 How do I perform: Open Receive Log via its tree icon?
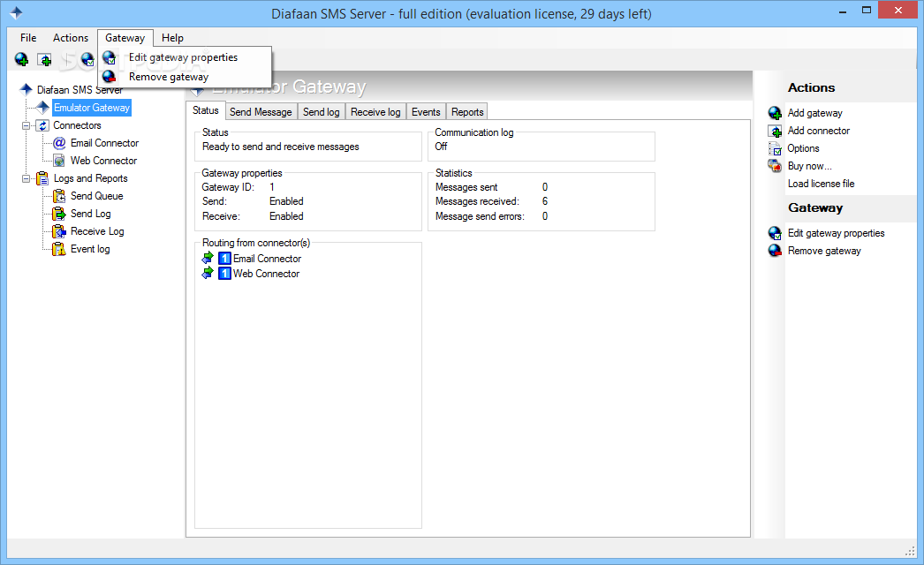point(59,231)
